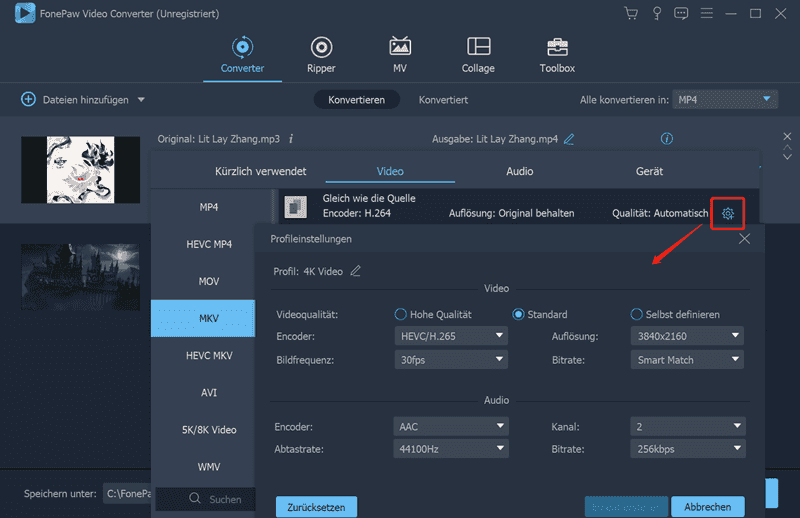
Task: Open Kanal 2 dropdown
Action: [x=688, y=426]
